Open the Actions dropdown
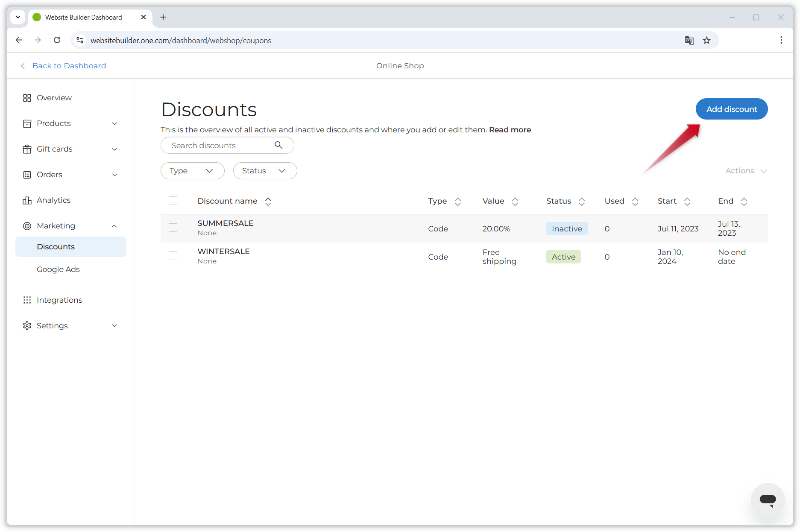The width and height of the screenshot is (800, 532). [x=745, y=170]
